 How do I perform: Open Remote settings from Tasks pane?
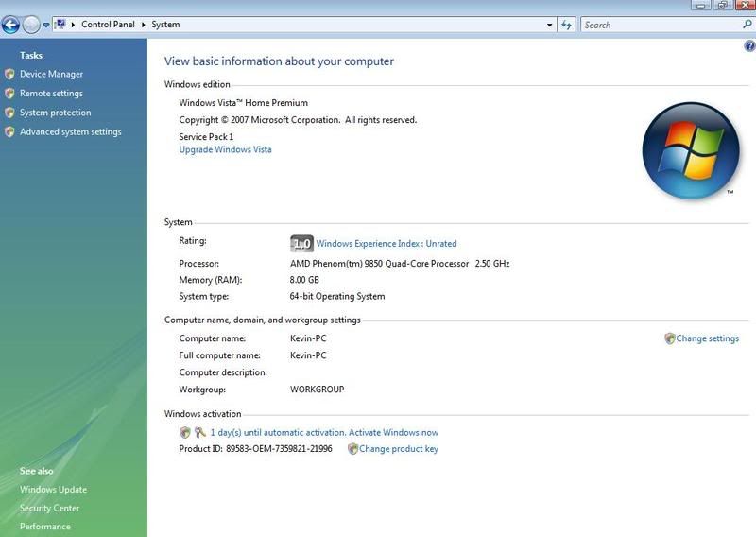coord(51,94)
